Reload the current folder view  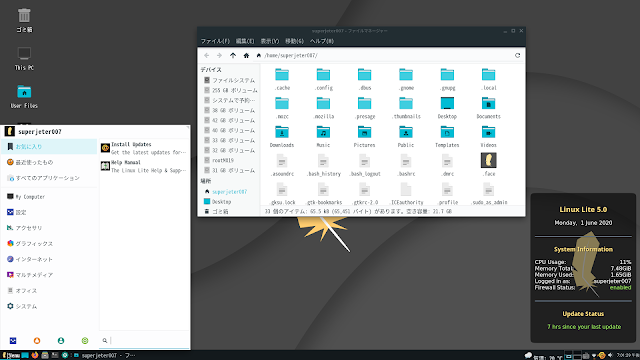(x=518, y=56)
